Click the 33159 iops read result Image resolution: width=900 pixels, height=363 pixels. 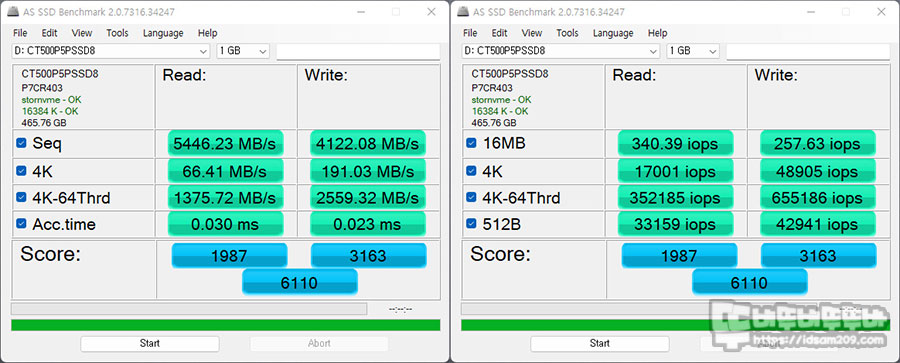click(676, 224)
